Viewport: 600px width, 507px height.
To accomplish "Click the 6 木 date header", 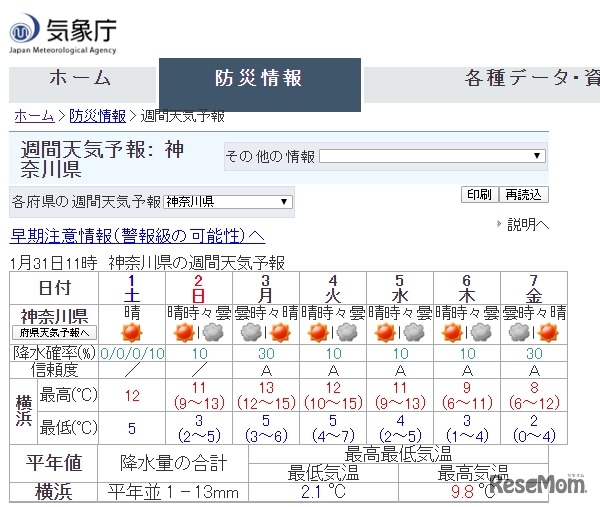I will (467, 289).
